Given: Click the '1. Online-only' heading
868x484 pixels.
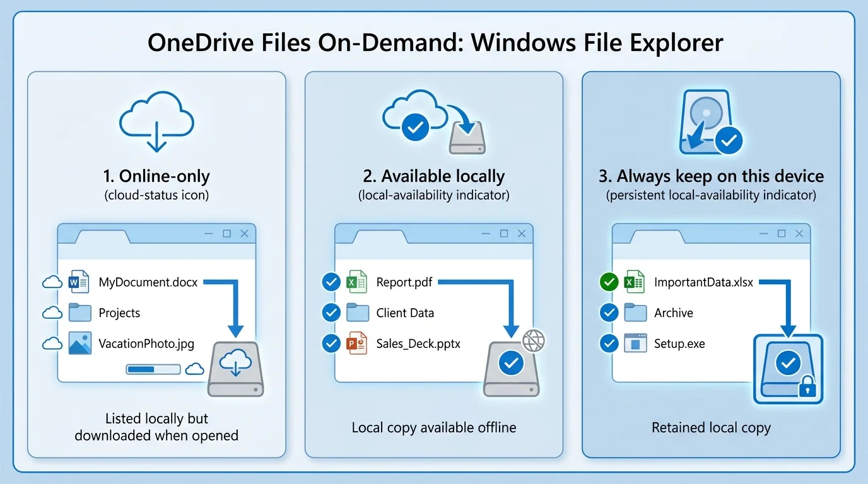Looking at the screenshot, I should pyautogui.click(x=156, y=176).
